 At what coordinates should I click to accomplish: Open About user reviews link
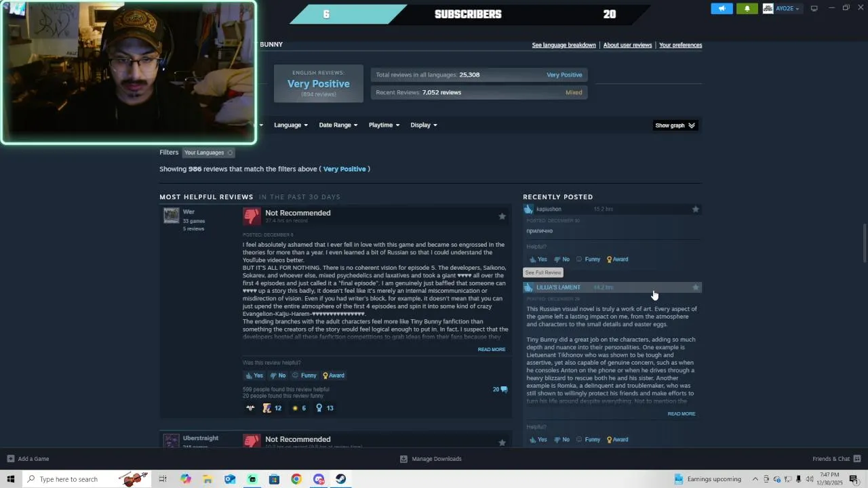[627, 45]
